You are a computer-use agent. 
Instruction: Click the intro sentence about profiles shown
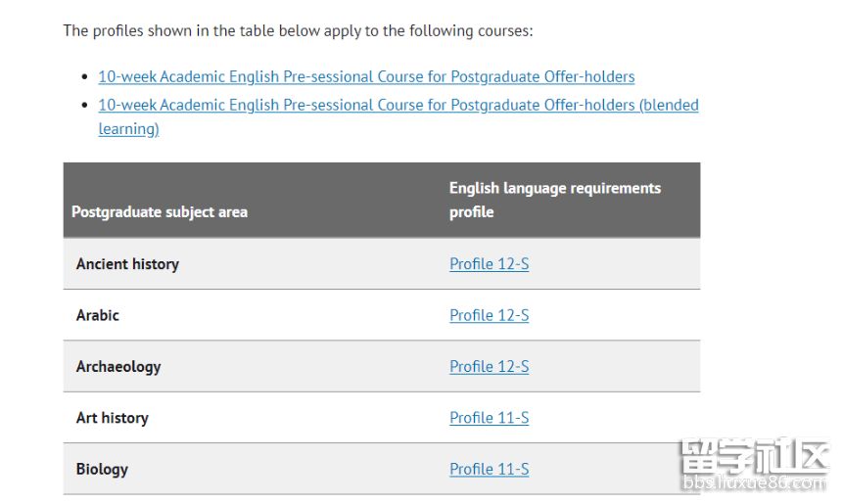(298, 30)
